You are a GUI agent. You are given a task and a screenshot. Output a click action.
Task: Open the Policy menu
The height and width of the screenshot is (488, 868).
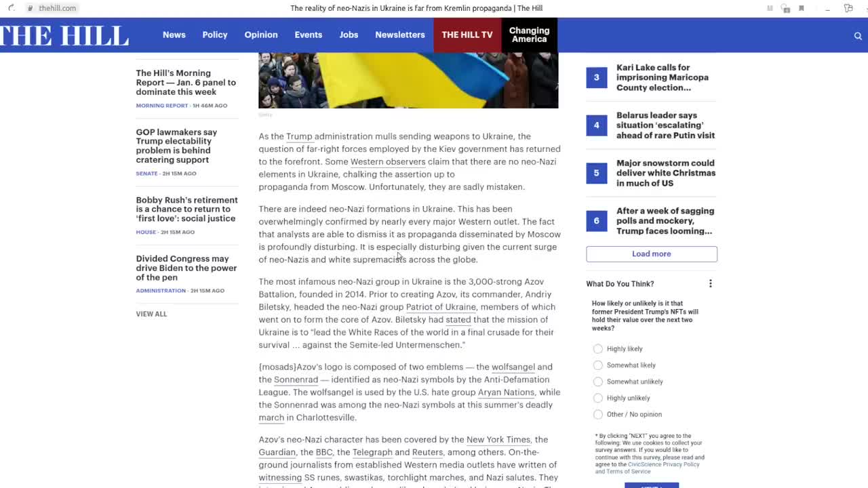(215, 35)
